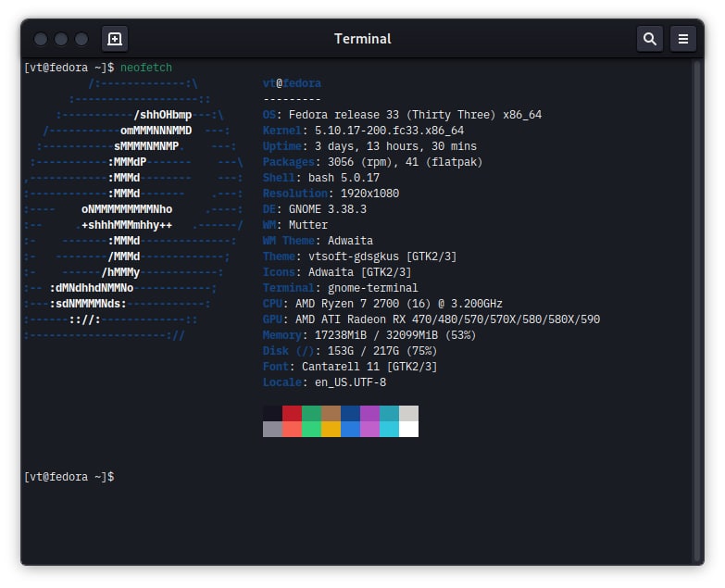Click the CPU line AMD Ryzen 7 2700
Viewport: 725px width, 588px height.
coord(382,303)
